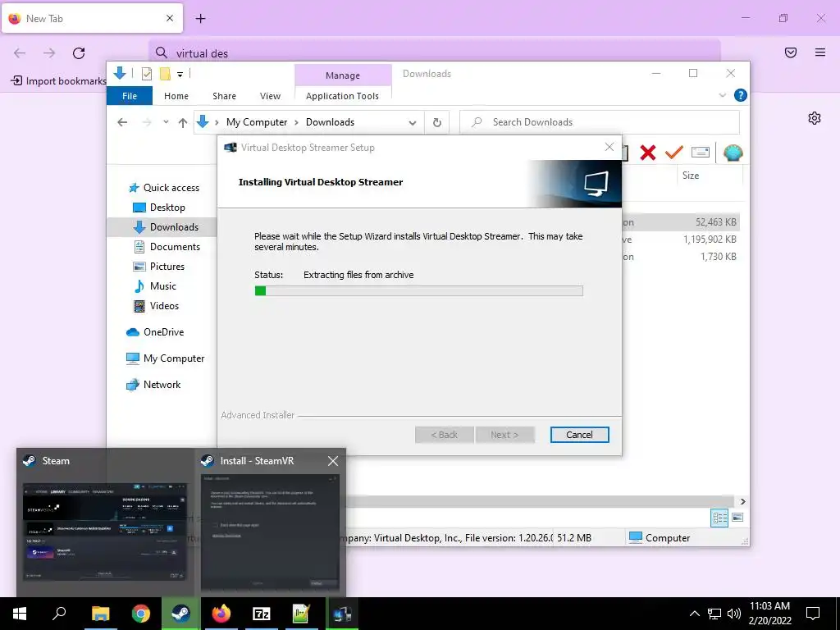This screenshot has width=840, height=630.
Task: Click the installation progress bar
Action: (418, 291)
